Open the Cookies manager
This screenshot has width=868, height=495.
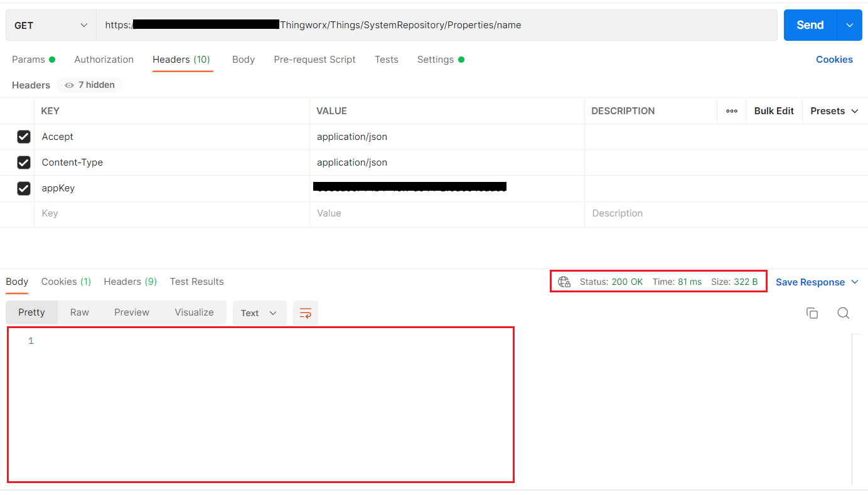point(834,59)
